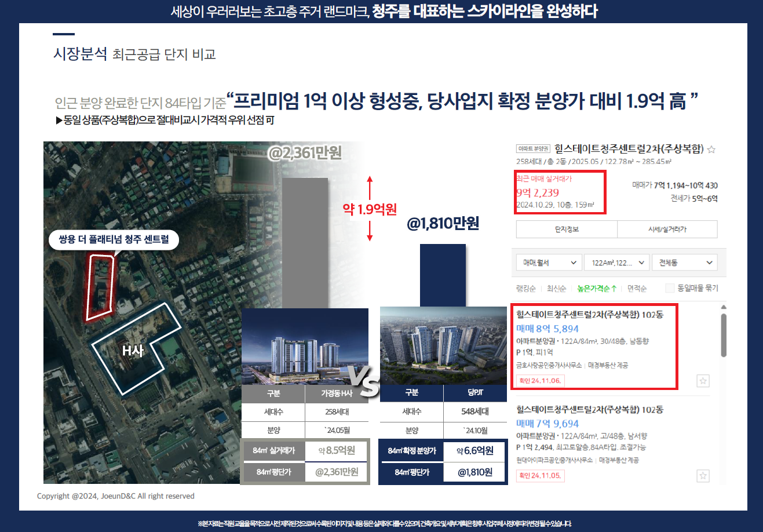
Task: Click the 아파트 분양권 badge beside the complex name
Action: [x=533, y=149]
